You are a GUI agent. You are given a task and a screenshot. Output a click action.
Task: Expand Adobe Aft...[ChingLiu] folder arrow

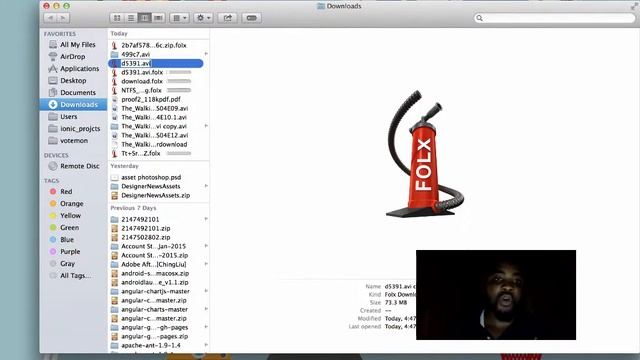coord(206,264)
